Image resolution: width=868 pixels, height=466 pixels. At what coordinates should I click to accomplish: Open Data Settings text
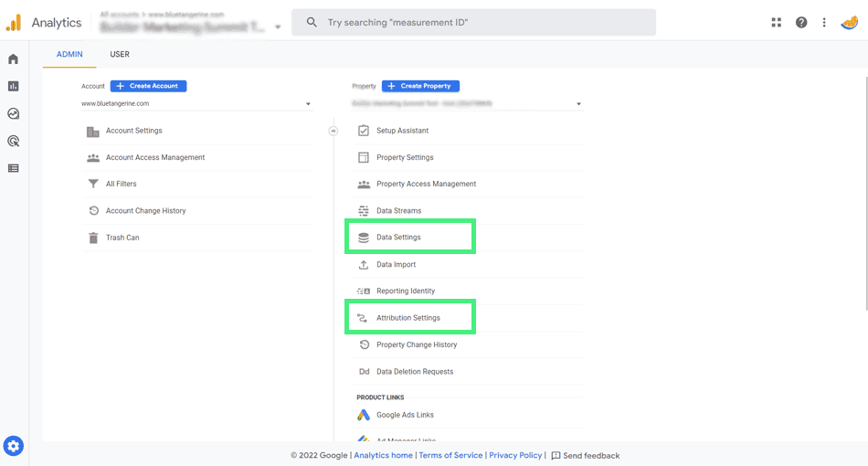pyautogui.click(x=398, y=237)
